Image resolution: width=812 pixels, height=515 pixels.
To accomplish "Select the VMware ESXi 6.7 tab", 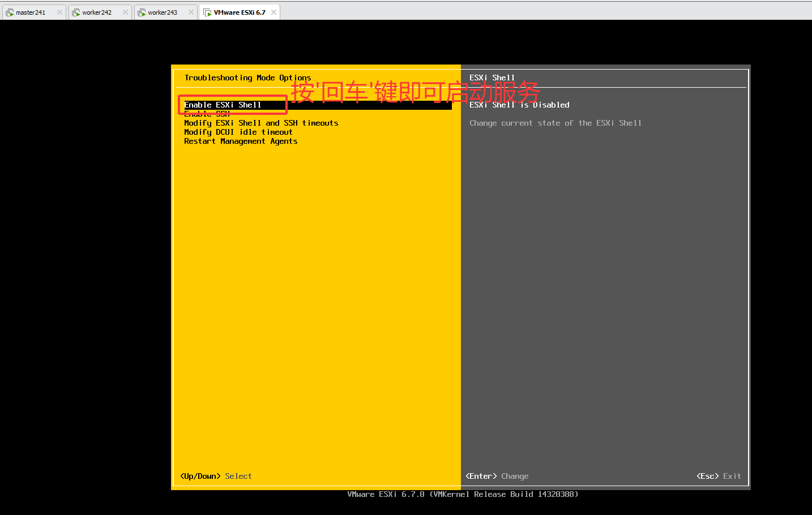I will [x=240, y=12].
